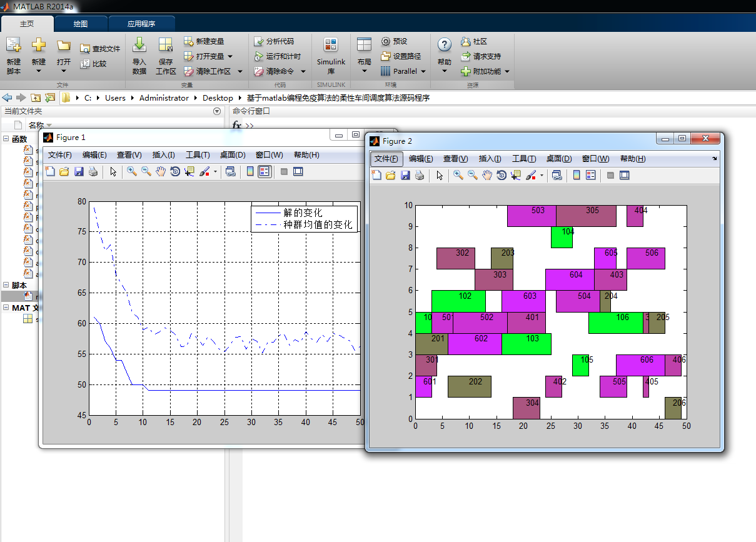Image resolution: width=756 pixels, height=542 pixels.
Task: Toggle the edit plot arrow in Figure 1
Action: point(113,171)
